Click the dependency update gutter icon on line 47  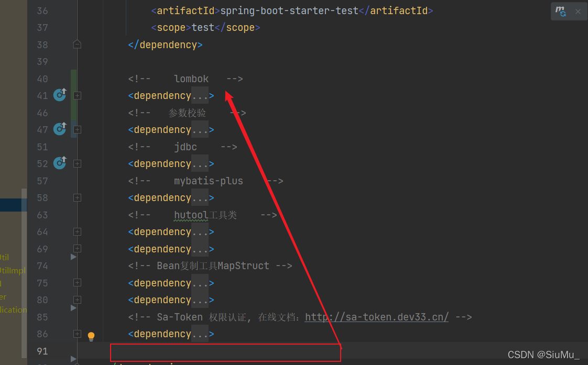point(60,129)
